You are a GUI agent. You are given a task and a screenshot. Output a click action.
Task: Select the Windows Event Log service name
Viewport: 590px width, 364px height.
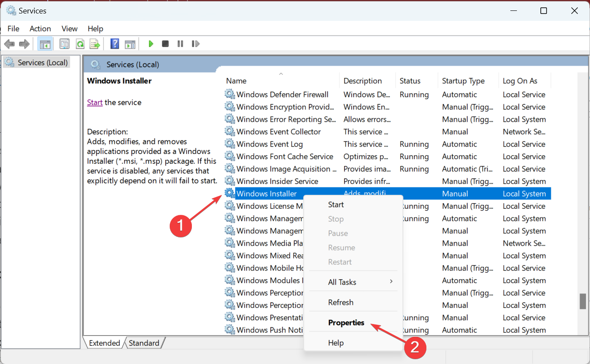tap(269, 144)
